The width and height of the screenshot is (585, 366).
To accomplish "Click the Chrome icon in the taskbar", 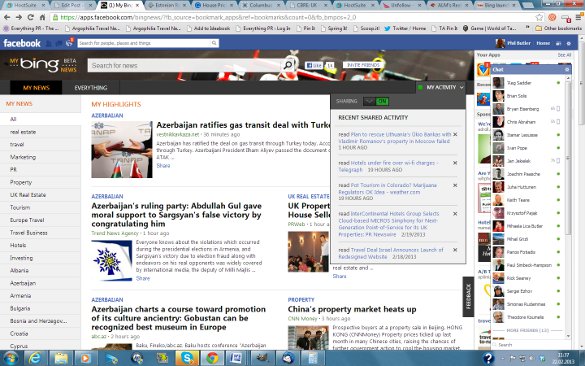I will (x=212, y=359).
